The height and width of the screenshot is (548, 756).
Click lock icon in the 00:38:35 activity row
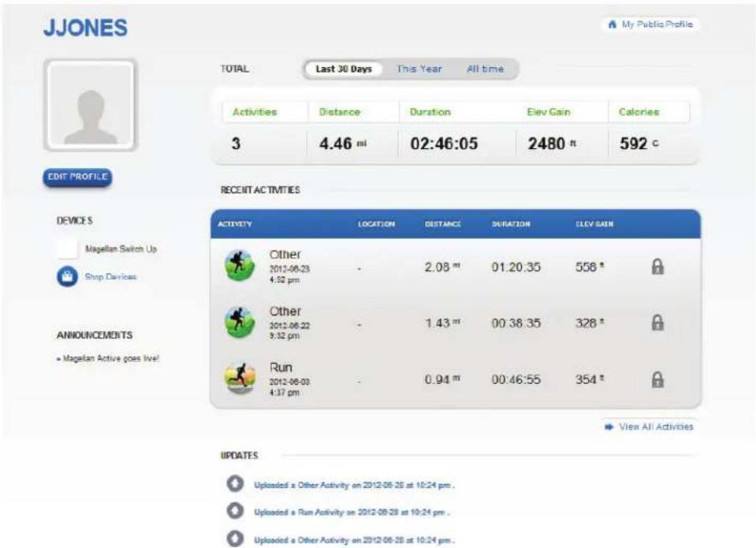(x=657, y=322)
